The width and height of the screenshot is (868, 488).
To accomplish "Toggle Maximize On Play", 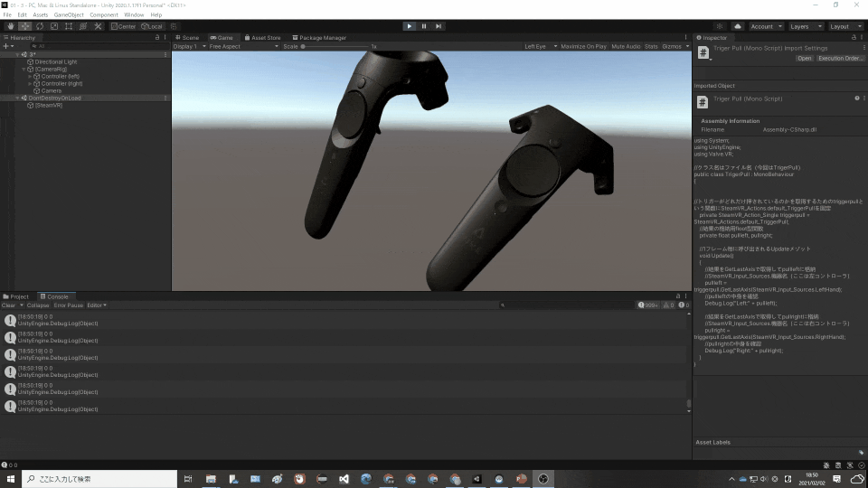I will (x=583, y=46).
